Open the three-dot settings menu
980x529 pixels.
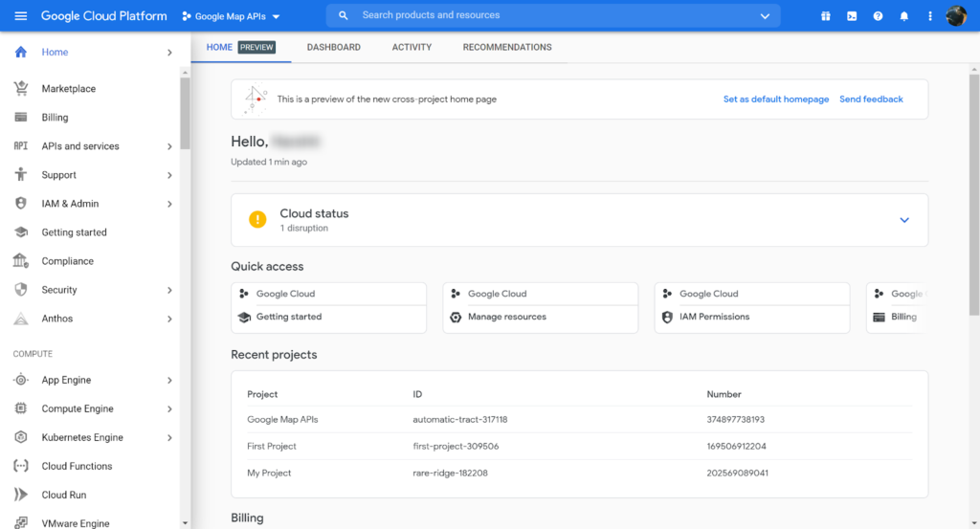[x=930, y=16]
